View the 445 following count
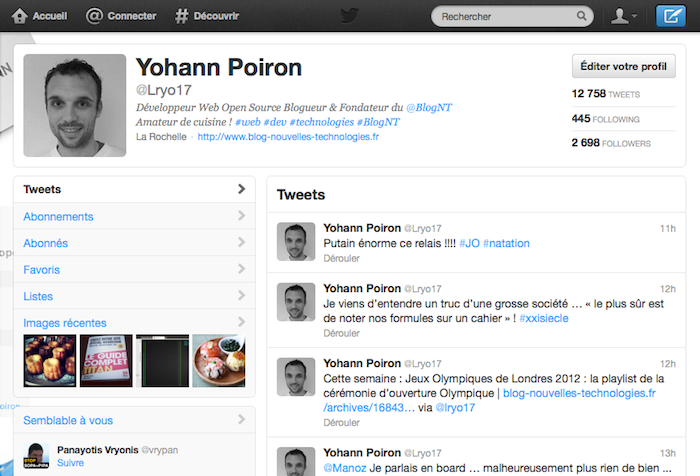Viewport: 700px width, 476px height. (x=605, y=119)
